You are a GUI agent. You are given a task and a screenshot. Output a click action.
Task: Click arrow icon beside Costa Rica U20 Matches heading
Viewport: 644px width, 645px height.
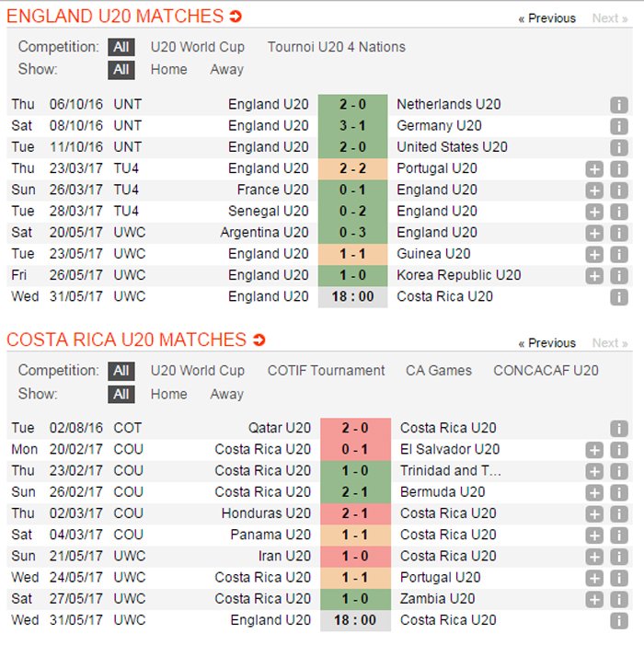259,340
